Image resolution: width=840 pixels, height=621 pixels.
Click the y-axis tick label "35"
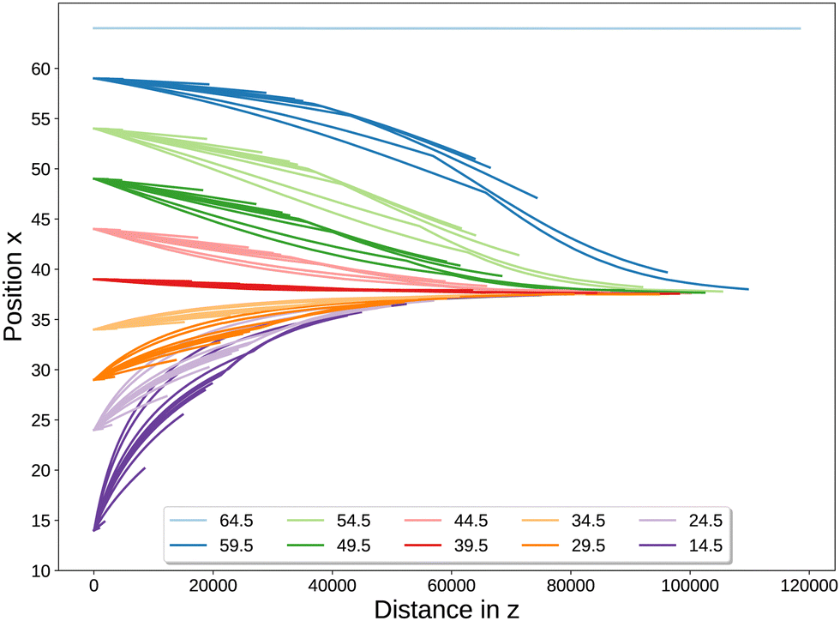pyautogui.click(x=41, y=320)
